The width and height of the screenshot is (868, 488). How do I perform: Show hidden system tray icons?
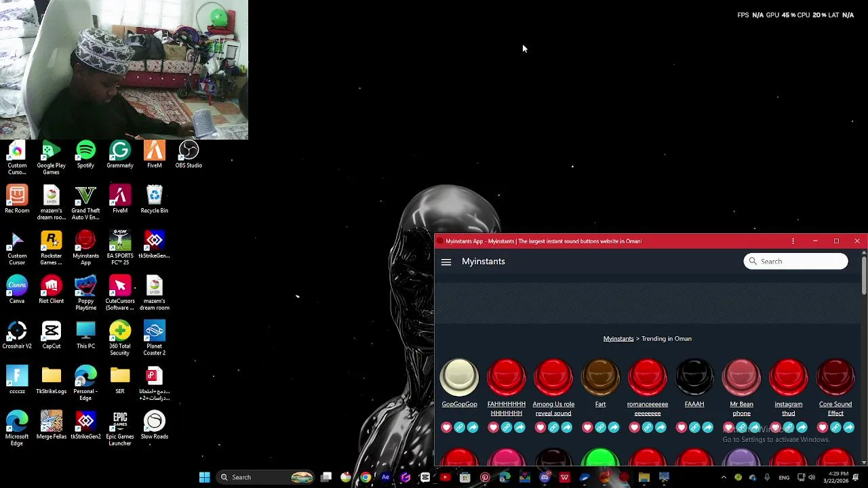pyautogui.click(x=724, y=477)
